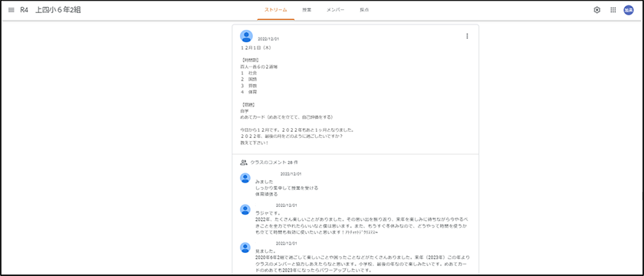The image size is (644, 276).
Task: Click the date above the みました comment
Action: tap(291, 174)
